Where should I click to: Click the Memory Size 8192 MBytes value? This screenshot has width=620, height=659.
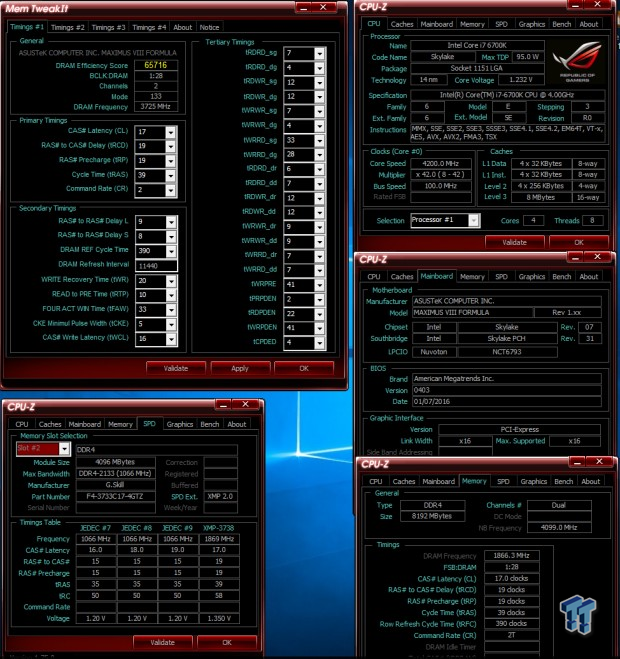[x=432, y=516]
